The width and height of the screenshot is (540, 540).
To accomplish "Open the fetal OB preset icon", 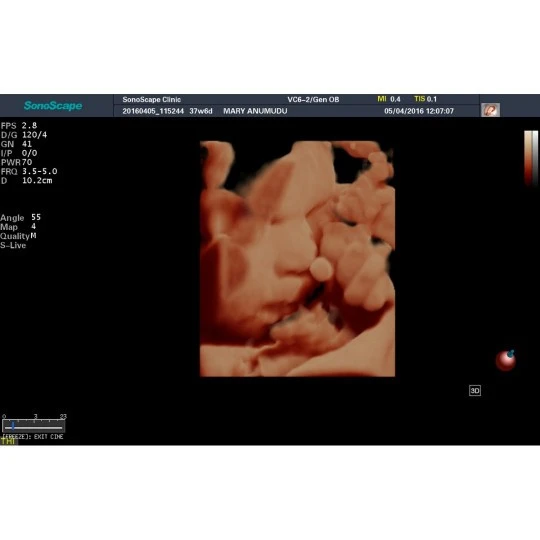I will (490, 110).
